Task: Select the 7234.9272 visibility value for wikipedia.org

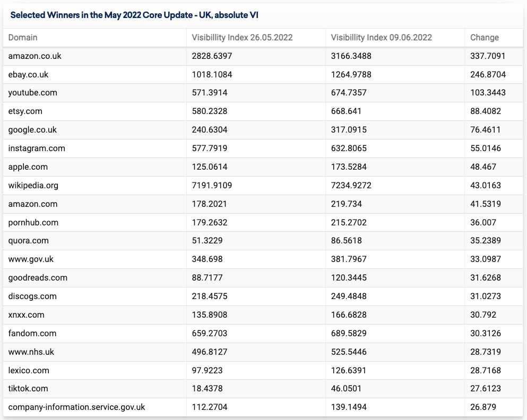Action: (x=351, y=186)
